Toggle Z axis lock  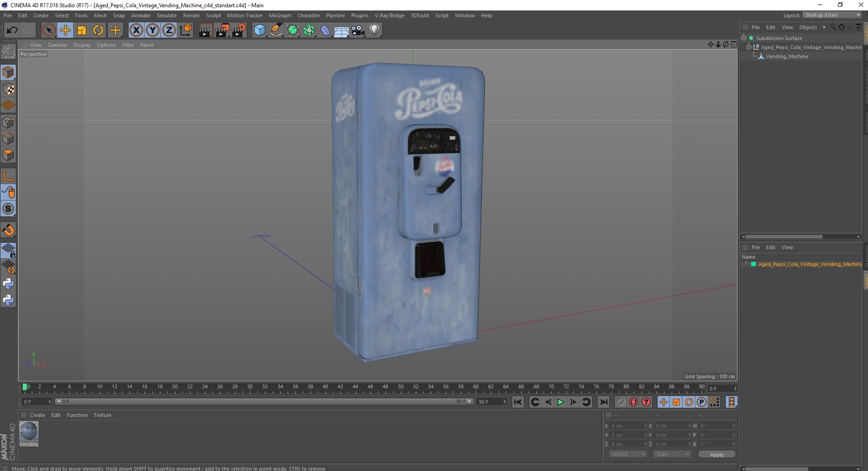[x=169, y=30]
